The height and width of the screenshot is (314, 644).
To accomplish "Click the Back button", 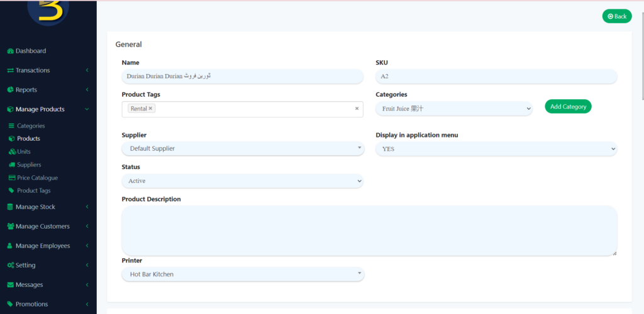I will 616,16.
